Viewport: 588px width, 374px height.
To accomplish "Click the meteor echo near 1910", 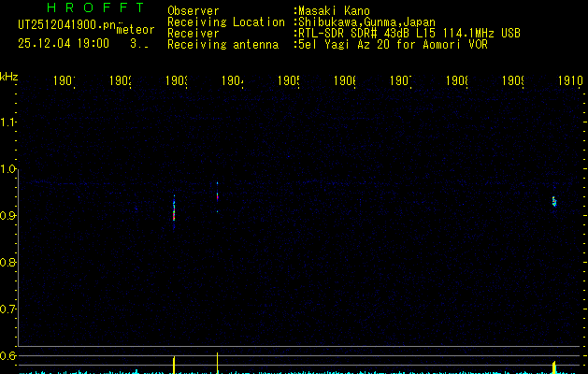I will [554, 201].
